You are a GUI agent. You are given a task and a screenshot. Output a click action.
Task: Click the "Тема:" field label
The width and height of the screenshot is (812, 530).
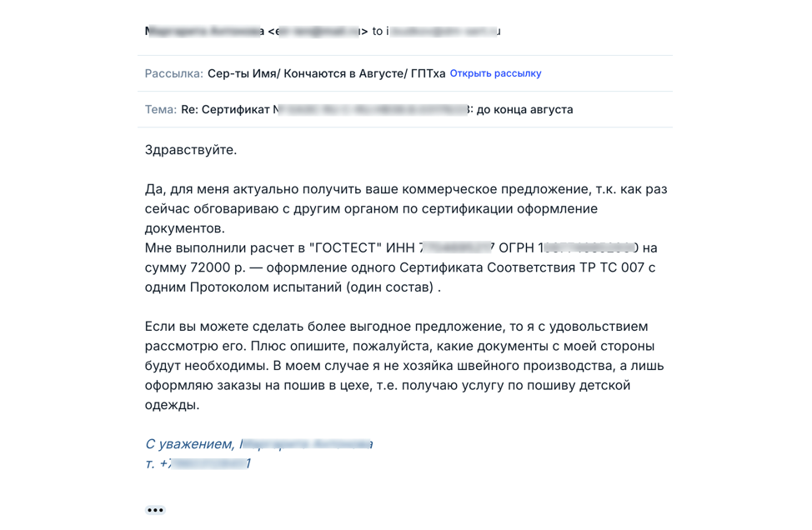click(161, 110)
